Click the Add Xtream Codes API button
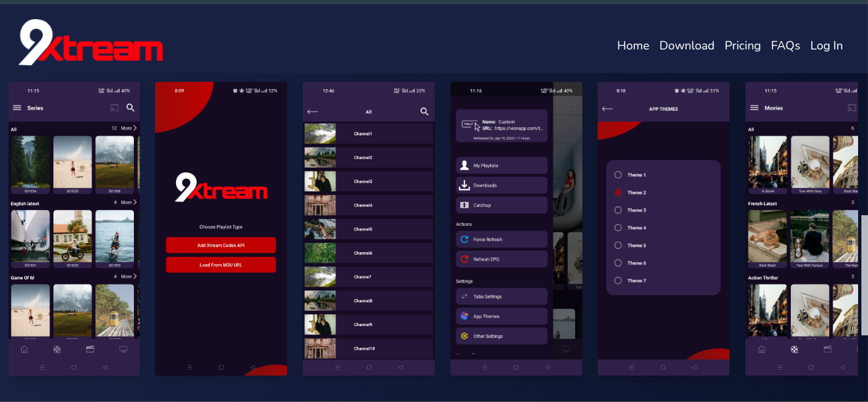868x402 pixels. coord(221,245)
